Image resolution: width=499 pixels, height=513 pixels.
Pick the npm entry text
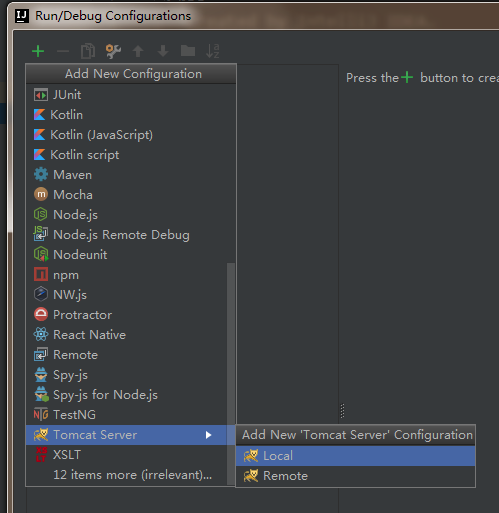pyautogui.click(x=66, y=276)
